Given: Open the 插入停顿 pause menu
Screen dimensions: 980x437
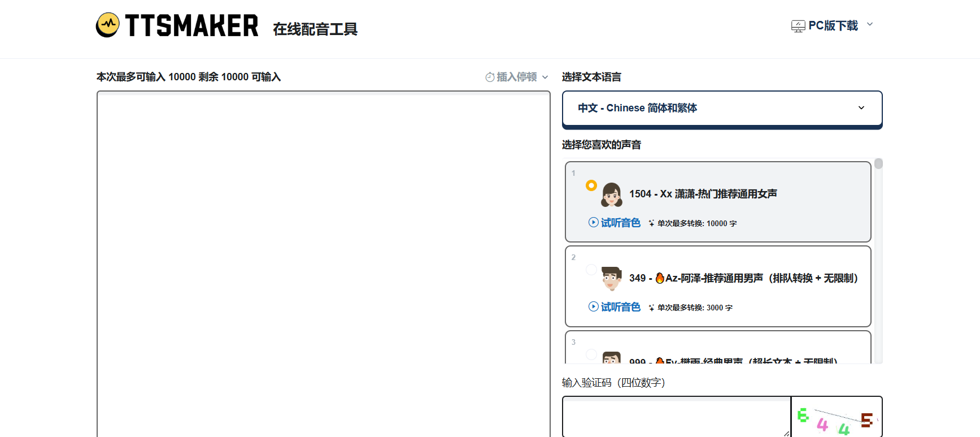Looking at the screenshot, I should (517, 77).
